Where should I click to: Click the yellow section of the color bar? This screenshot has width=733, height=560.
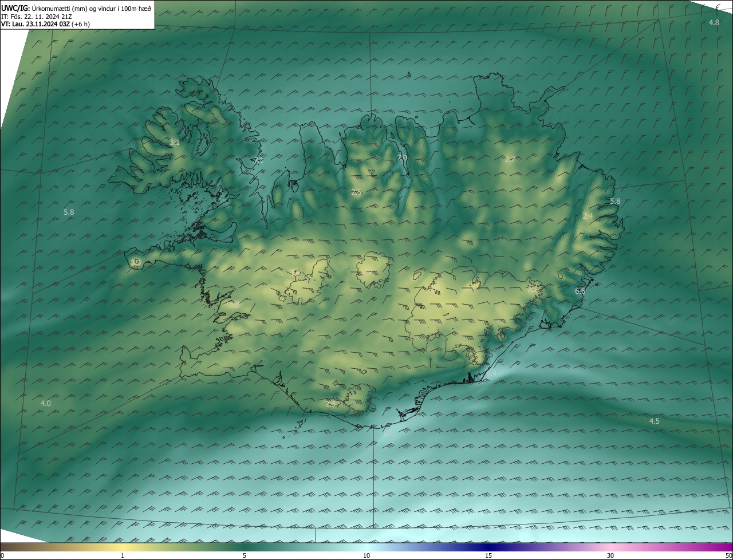tap(123, 547)
